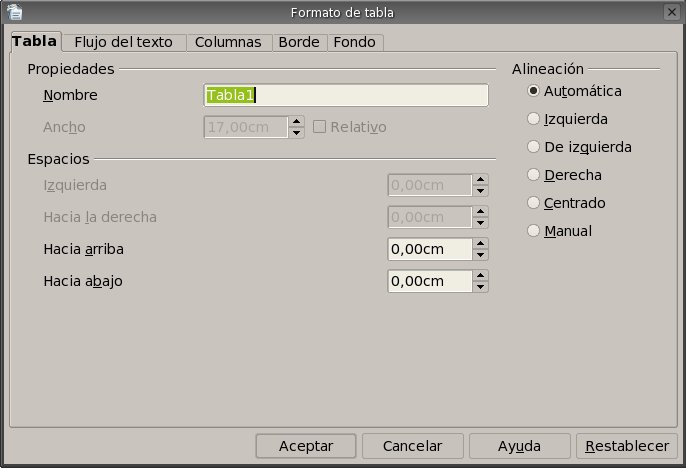Image resolution: width=686 pixels, height=468 pixels.
Task: Increase the Hacia arriba spacing value
Action: pyautogui.click(x=481, y=244)
